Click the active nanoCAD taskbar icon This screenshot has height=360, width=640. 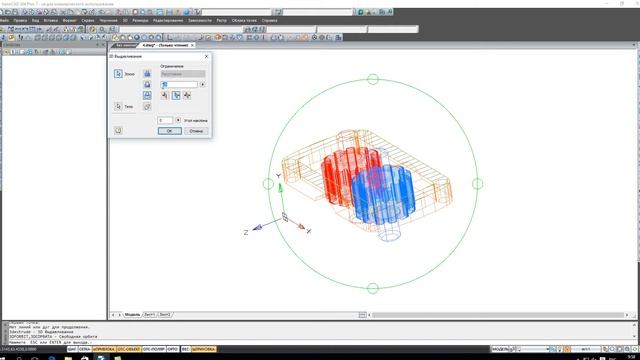(x=101, y=358)
